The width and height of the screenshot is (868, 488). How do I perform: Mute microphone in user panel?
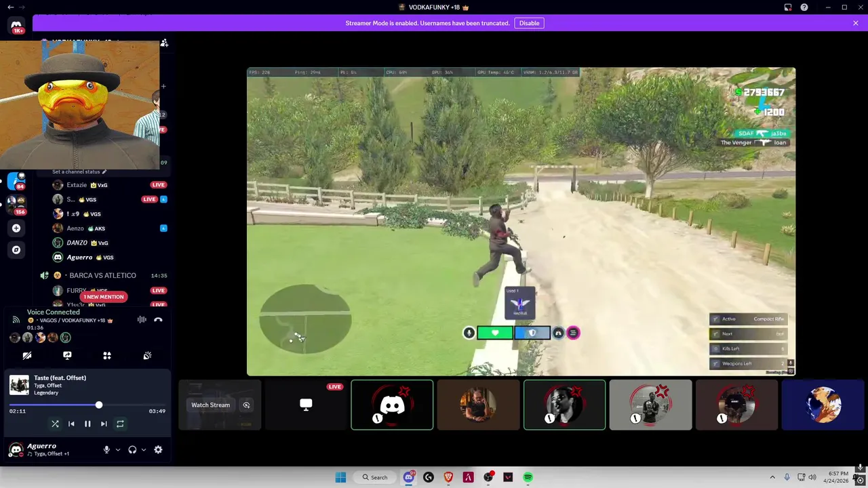click(x=106, y=449)
